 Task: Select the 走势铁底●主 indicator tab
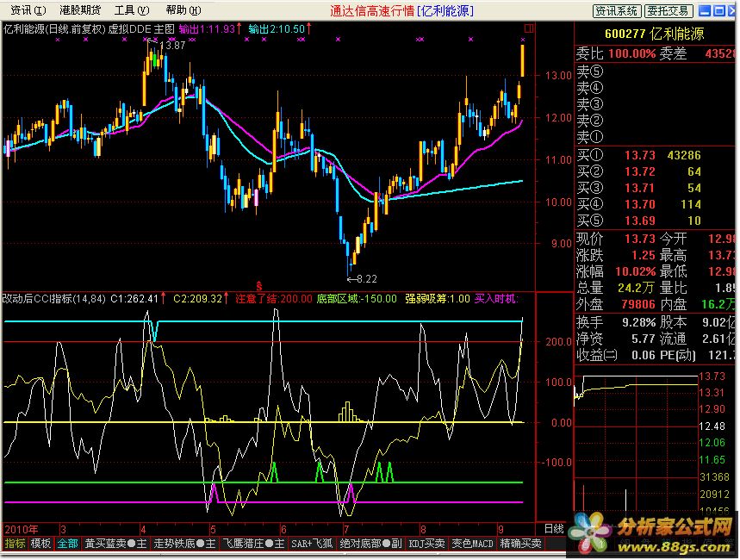[185, 544]
